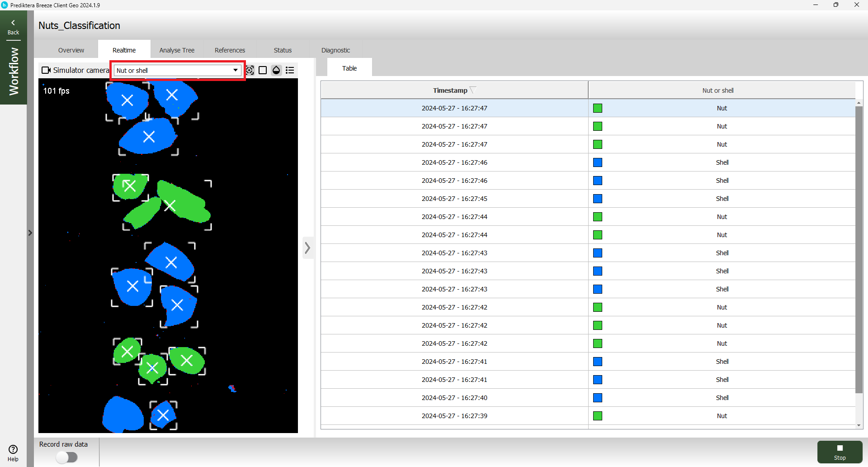Select the Table tab
868x467 pixels.
349,68
